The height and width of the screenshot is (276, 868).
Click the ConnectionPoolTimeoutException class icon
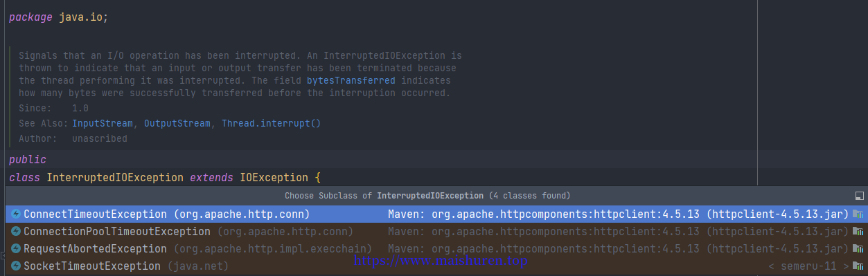16,231
